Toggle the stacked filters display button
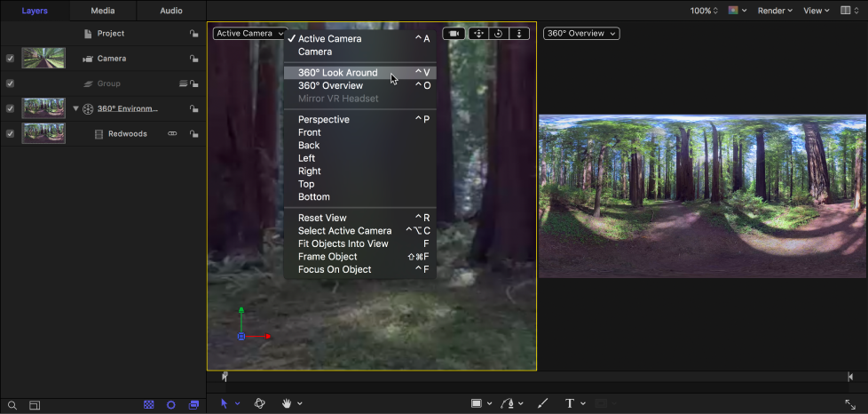The width and height of the screenshot is (868, 414). click(x=193, y=405)
